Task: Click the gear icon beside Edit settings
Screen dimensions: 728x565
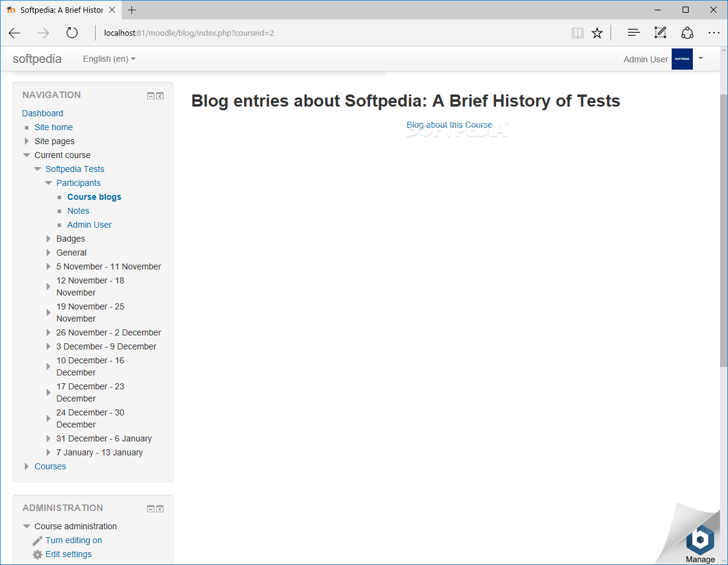Action: [38, 555]
